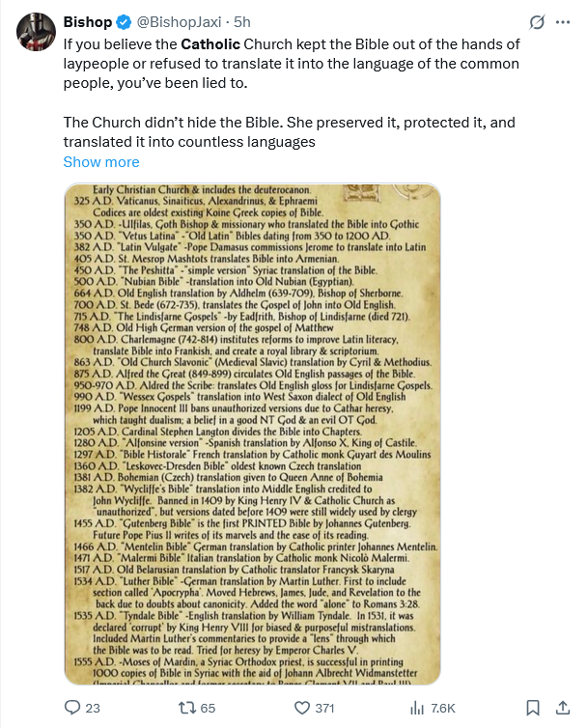
Task: Click the Repost arrows icon
Action: (x=186, y=708)
